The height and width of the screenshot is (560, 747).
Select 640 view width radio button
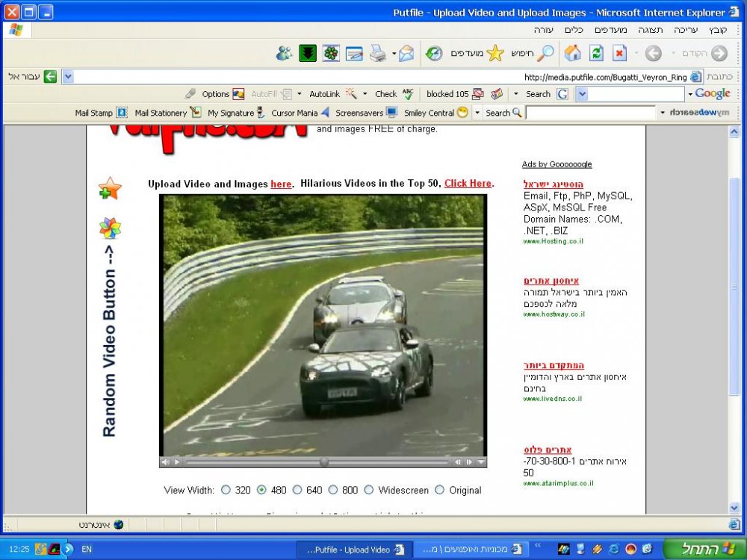[x=297, y=490]
